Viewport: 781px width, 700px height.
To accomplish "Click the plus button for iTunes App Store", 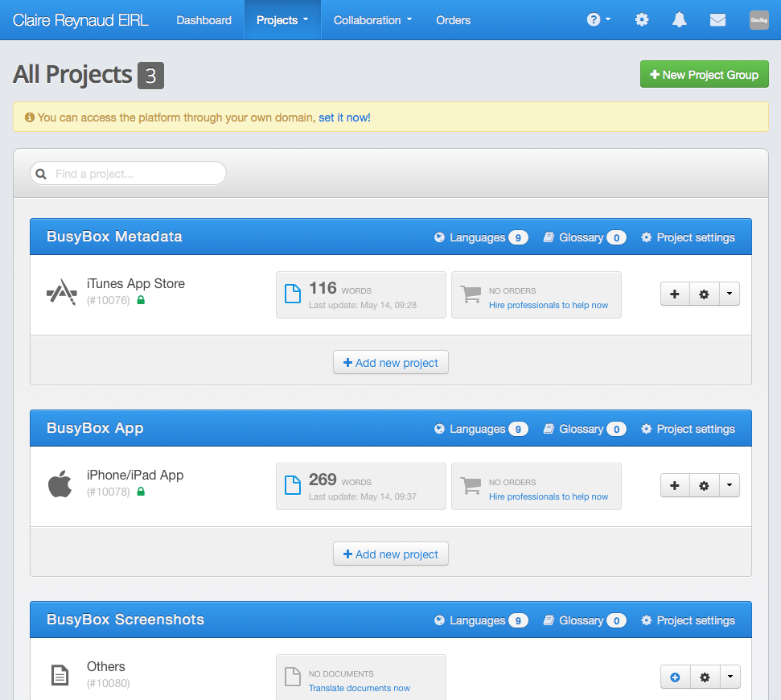I will pyautogui.click(x=675, y=294).
